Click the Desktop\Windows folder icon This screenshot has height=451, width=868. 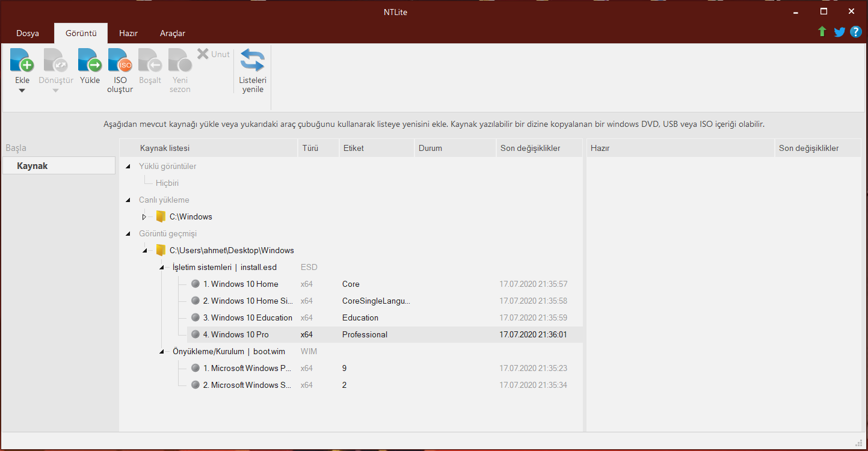tap(161, 250)
